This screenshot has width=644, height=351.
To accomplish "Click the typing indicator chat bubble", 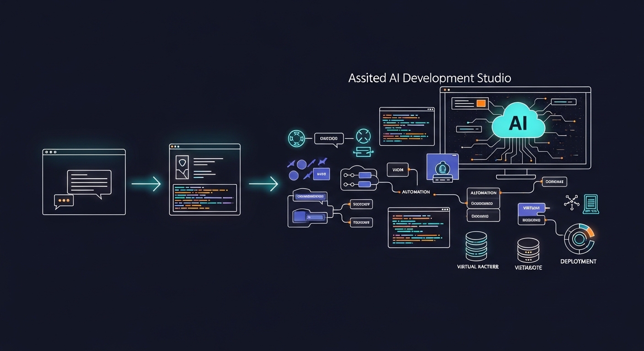I will 63,201.
